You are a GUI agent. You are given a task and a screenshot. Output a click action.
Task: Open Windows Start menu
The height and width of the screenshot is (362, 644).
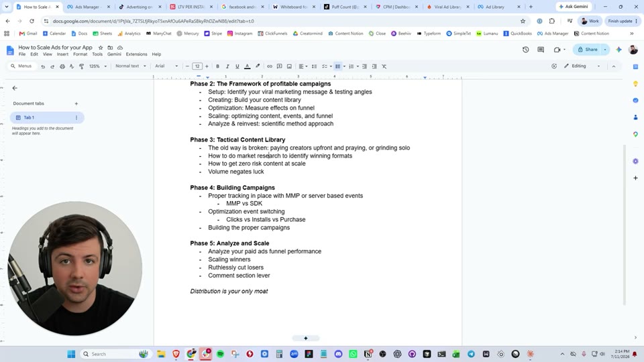click(x=71, y=354)
